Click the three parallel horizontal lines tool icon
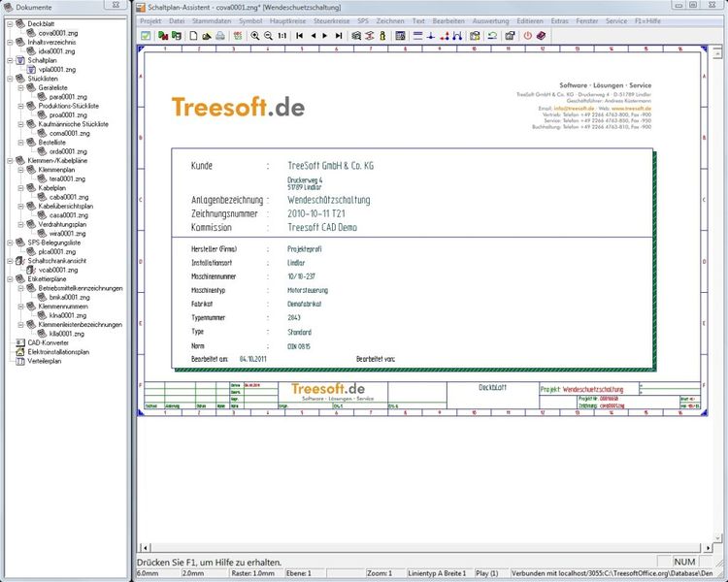Viewport: 728px width, 582px height. (x=417, y=36)
